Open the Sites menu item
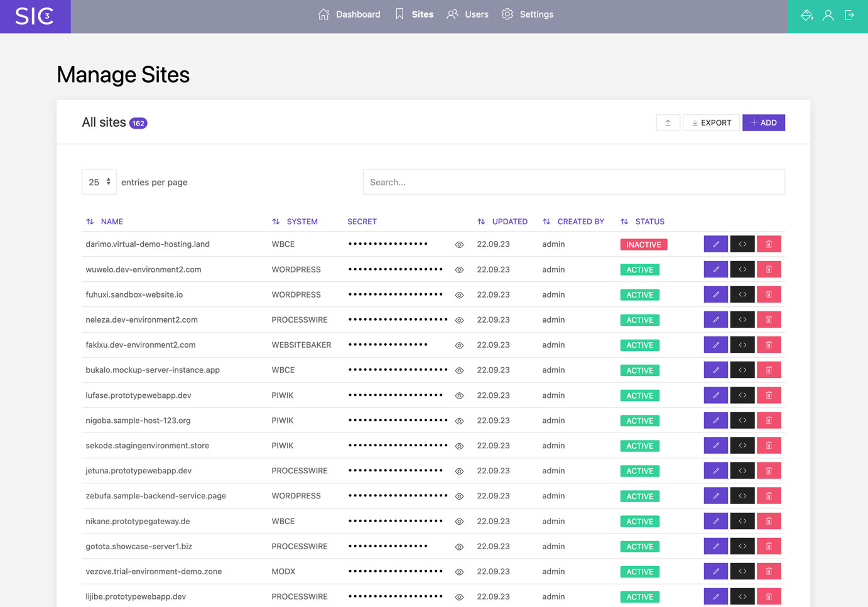Image resolution: width=868 pixels, height=607 pixels. click(415, 14)
